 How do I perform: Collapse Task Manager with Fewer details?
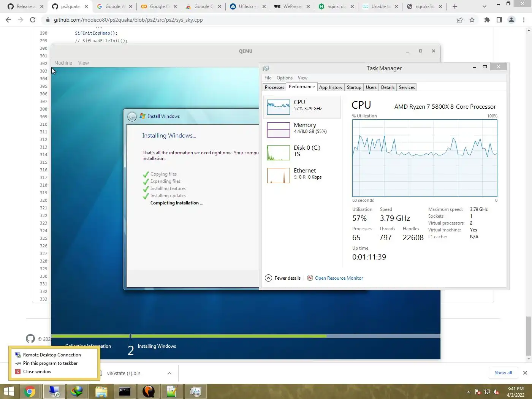[x=283, y=278]
